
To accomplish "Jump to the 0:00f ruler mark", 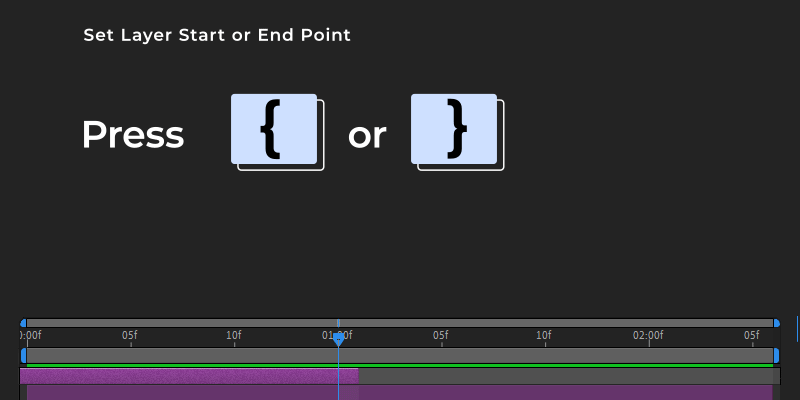I will 30,335.
